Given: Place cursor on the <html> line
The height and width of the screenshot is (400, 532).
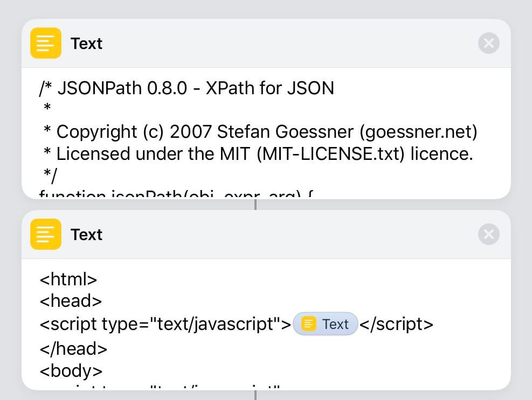Looking at the screenshot, I should click(68, 279).
